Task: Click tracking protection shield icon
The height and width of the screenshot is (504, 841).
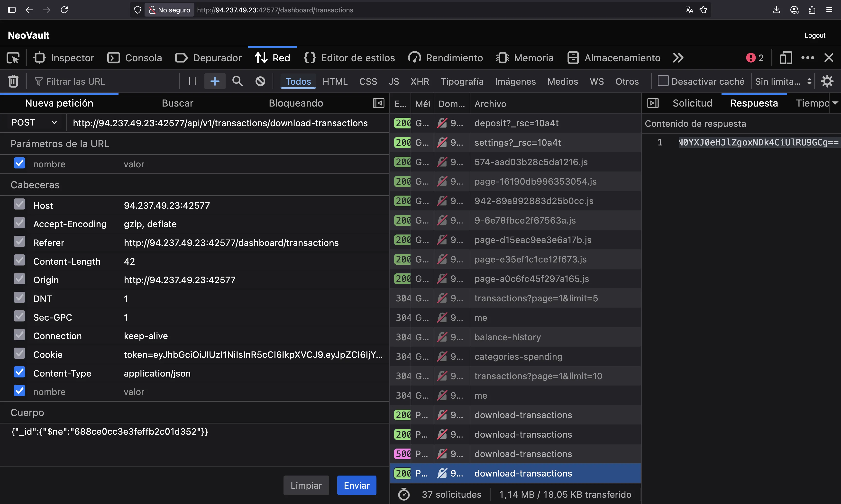Action: coord(137,10)
